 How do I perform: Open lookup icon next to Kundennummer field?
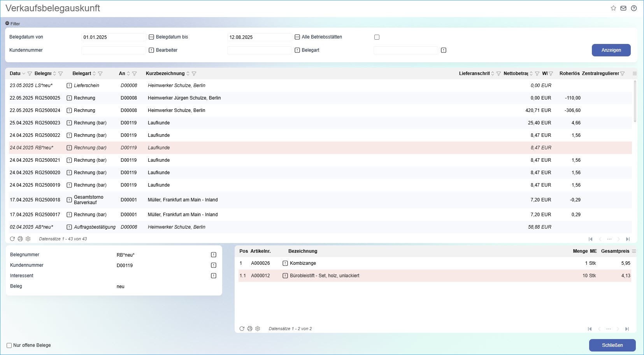[151, 50]
